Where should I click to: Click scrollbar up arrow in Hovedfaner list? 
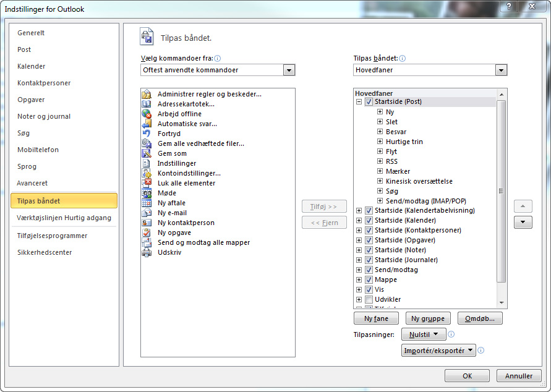point(502,94)
